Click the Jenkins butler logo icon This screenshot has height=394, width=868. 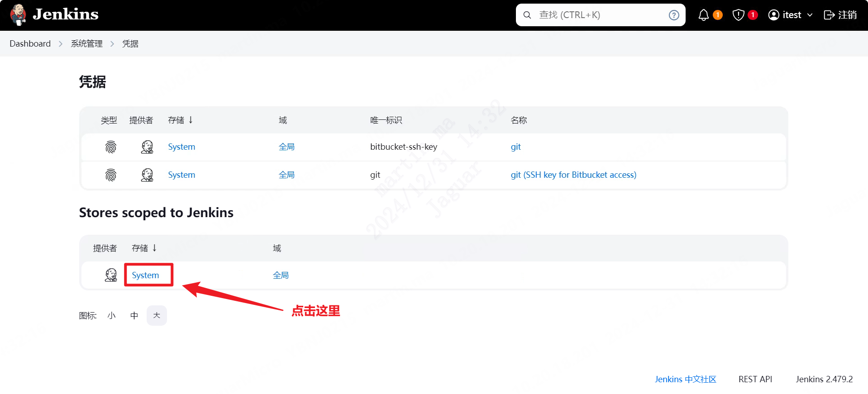18,15
